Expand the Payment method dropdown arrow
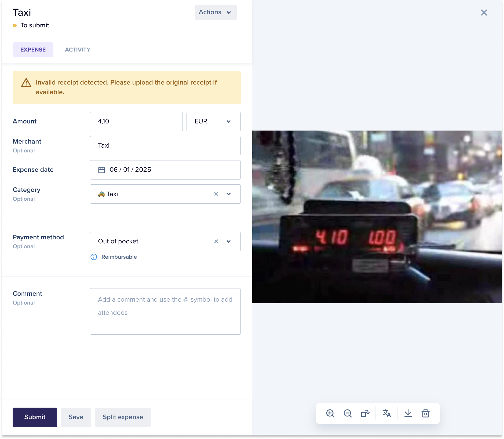504x439 pixels. (229, 241)
